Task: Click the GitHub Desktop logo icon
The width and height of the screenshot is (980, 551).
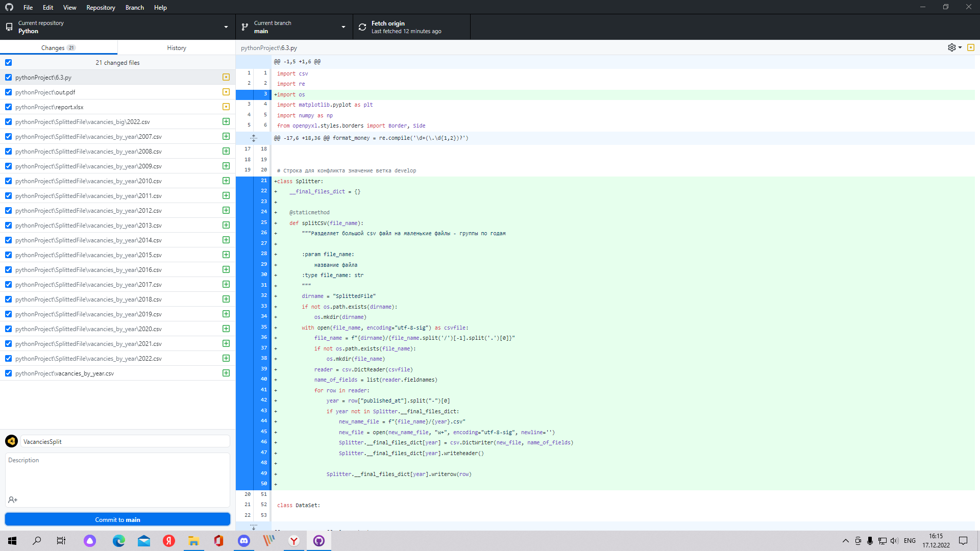Action: [9, 7]
